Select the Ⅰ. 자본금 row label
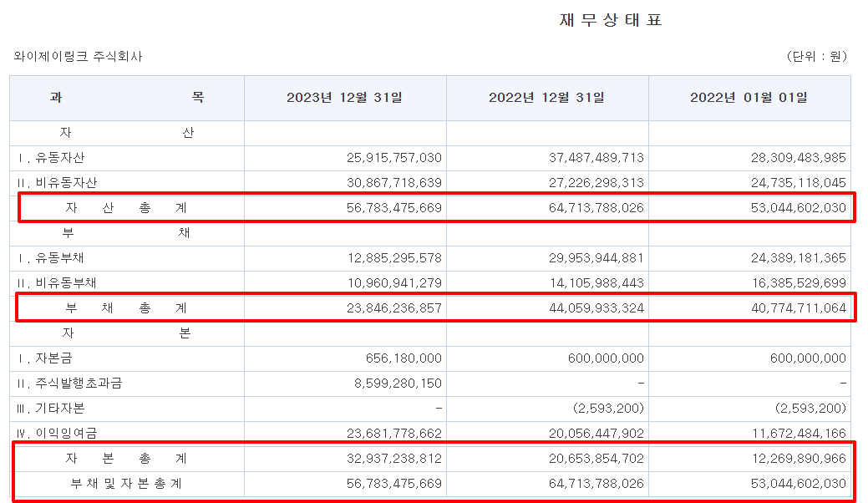Viewport: 868px width, 503px height. tap(45, 358)
